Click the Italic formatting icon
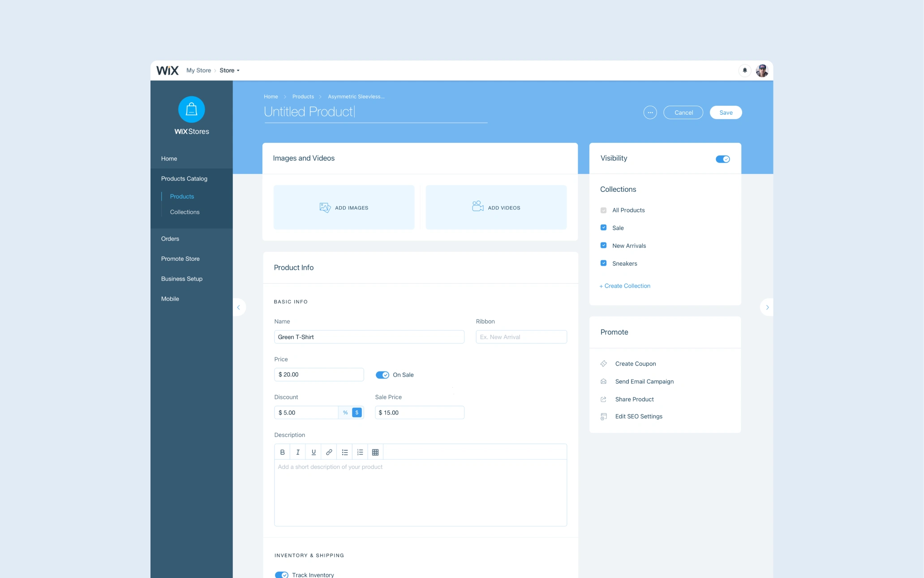This screenshot has height=578, width=924. point(298,452)
